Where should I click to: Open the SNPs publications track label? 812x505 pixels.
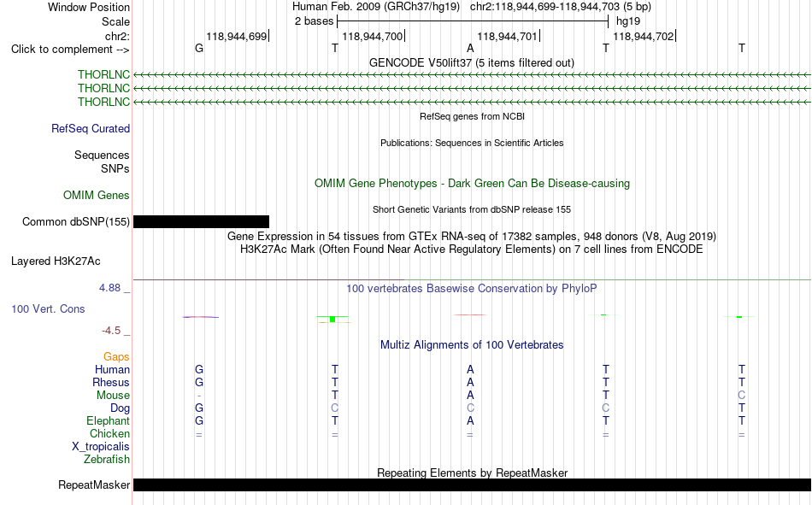pyautogui.click(x=115, y=168)
